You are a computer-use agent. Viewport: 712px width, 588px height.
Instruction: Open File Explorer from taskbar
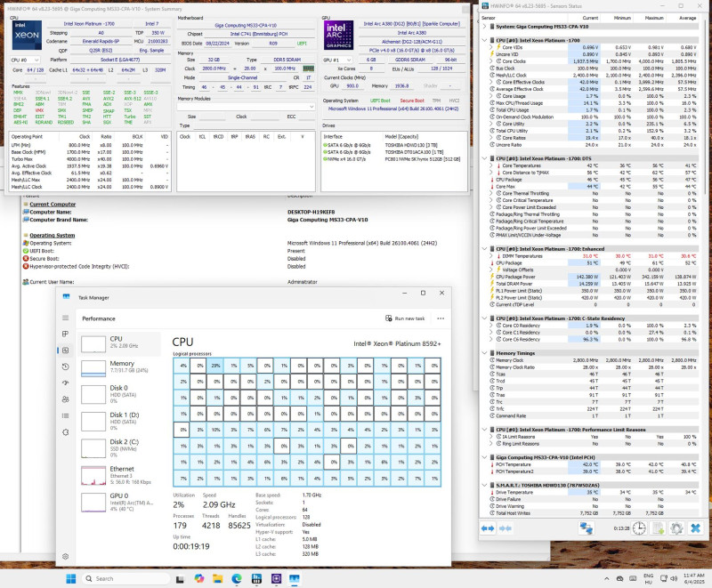click(x=218, y=578)
